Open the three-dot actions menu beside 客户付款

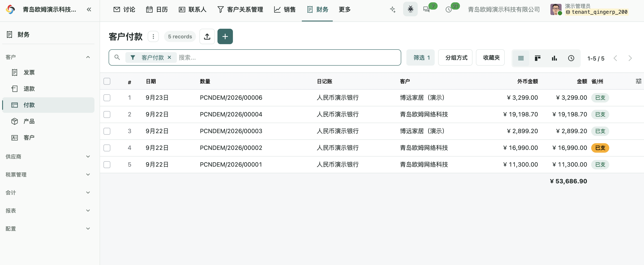[153, 36]
